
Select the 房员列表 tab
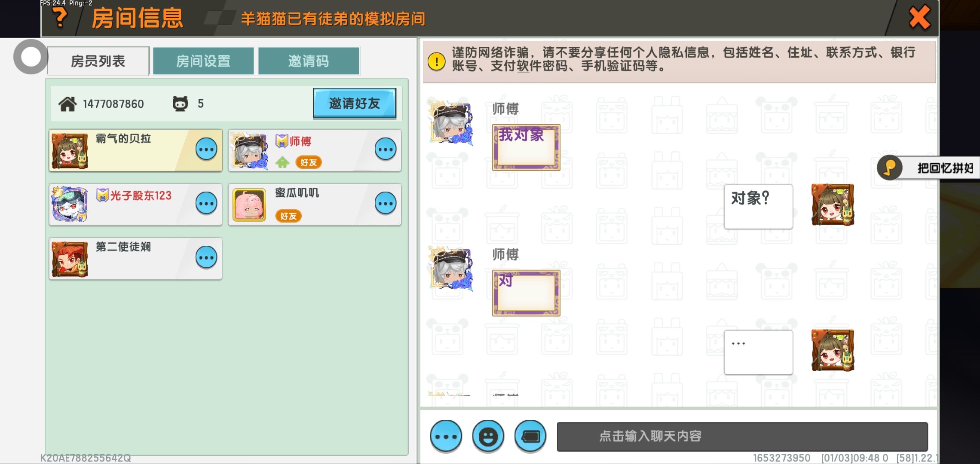coord(98,61)
